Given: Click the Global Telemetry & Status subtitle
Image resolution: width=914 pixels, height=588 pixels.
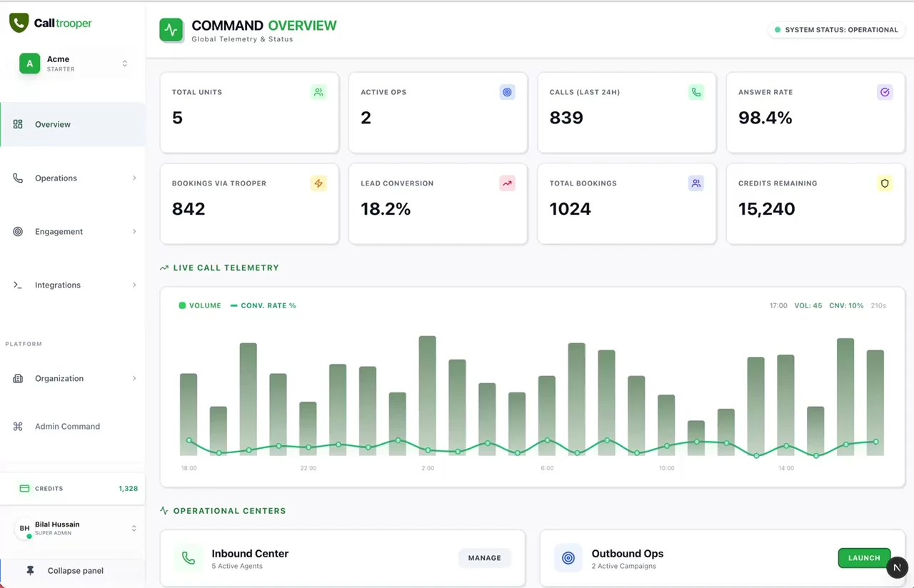Looking at the screenshot, I should 242,39.
